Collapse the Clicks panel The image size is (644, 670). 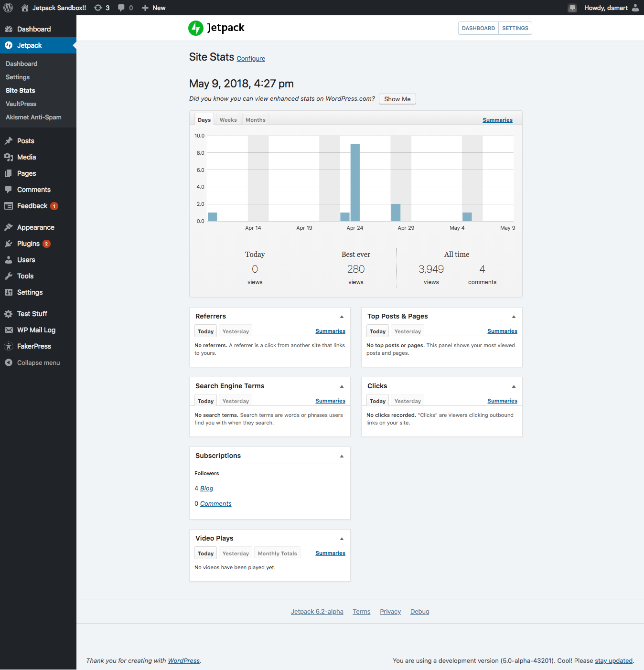[514, 386]
